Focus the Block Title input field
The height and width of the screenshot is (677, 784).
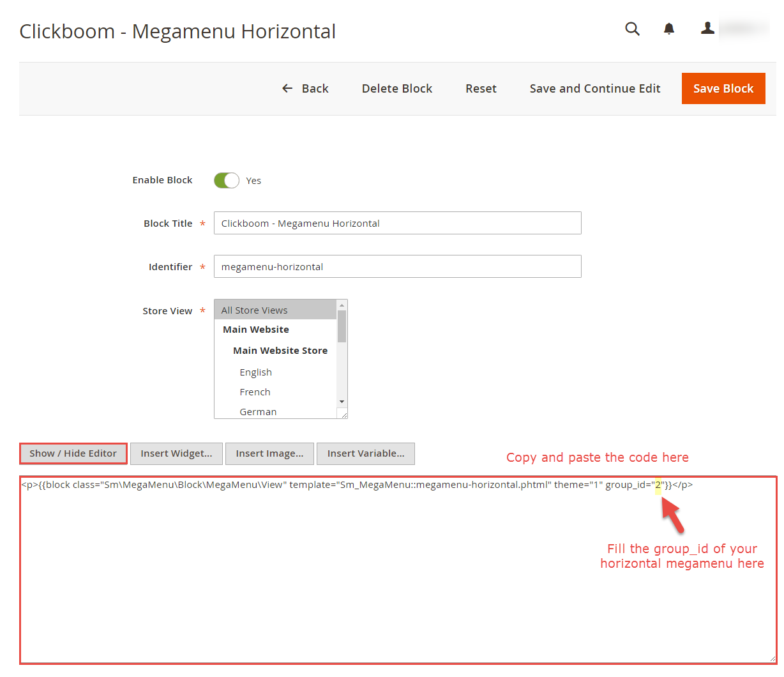click(x=397, y=223)
